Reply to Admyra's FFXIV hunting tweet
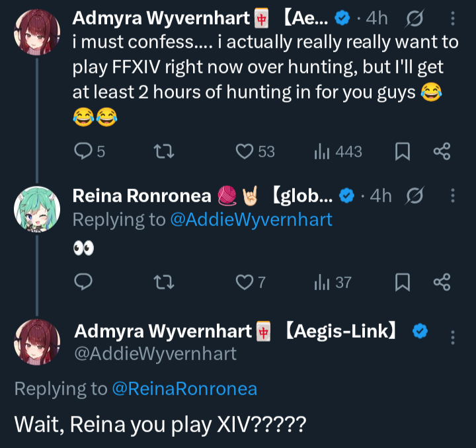 pos(83,151)
